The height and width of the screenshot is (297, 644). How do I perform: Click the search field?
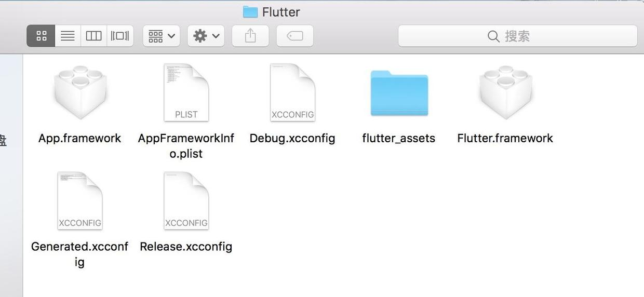click(x=517, y=36)
